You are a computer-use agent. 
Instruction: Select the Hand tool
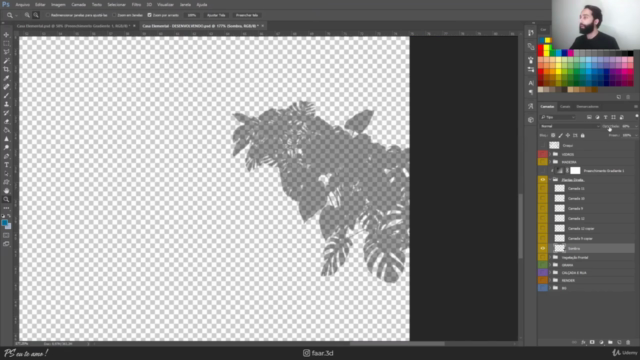7,191
